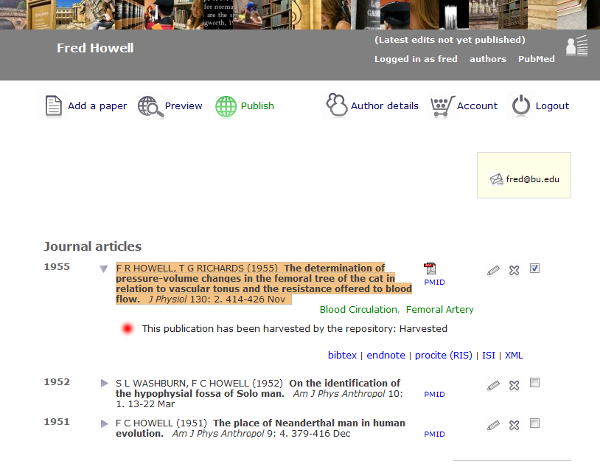Open Author details people icon
This screenshot has width=600, height=464.
coord(336,105)
